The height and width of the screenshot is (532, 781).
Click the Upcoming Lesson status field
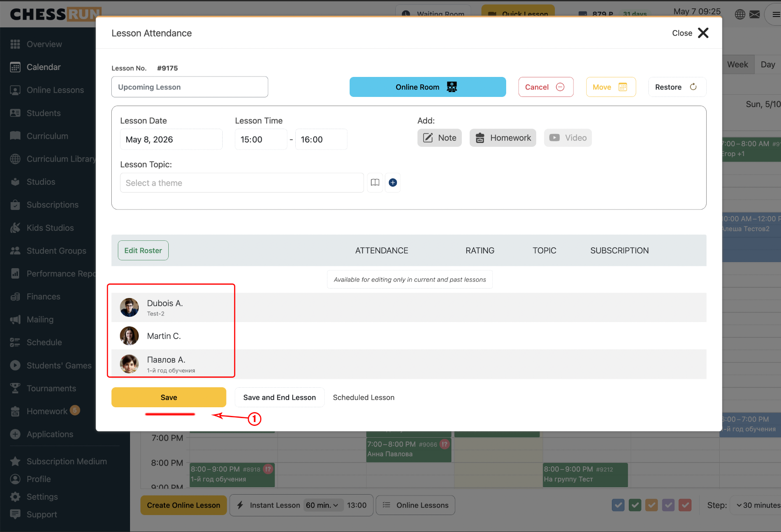coord(190,87)
